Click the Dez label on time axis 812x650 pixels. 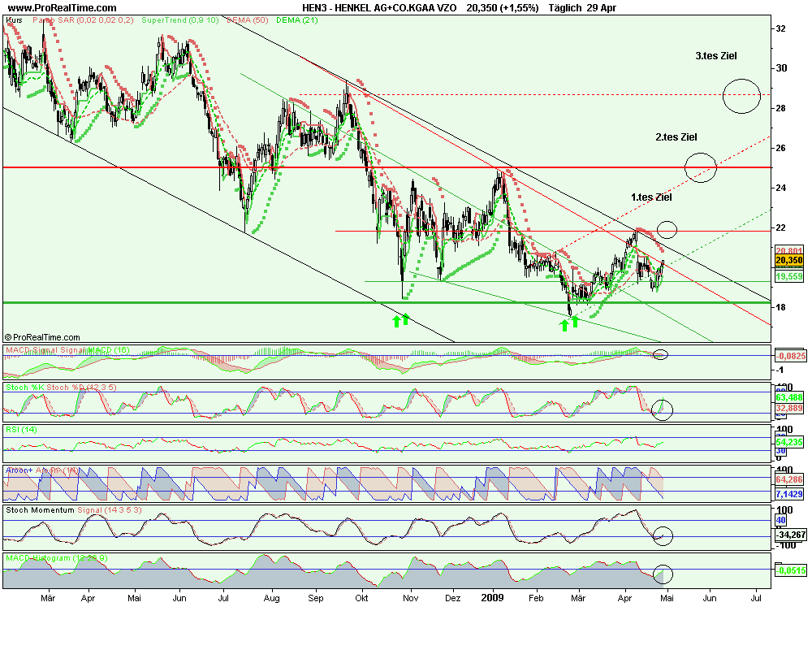coord(452,598)
